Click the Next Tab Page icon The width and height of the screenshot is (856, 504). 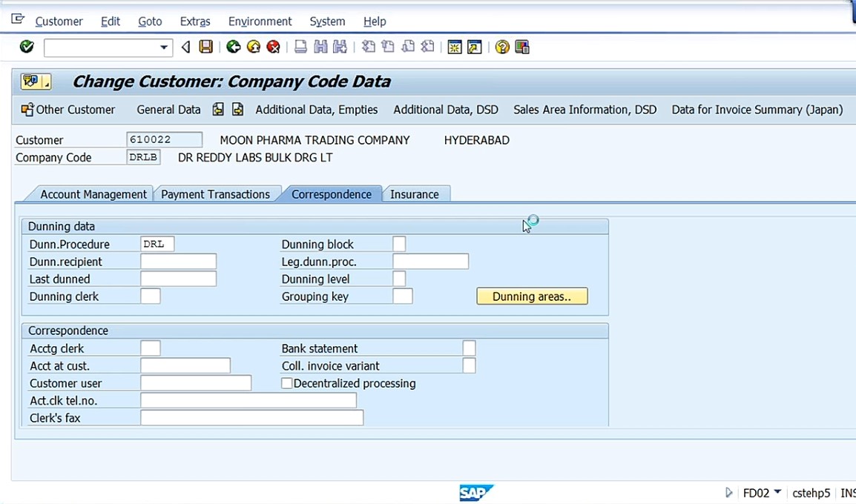point(237,109)
